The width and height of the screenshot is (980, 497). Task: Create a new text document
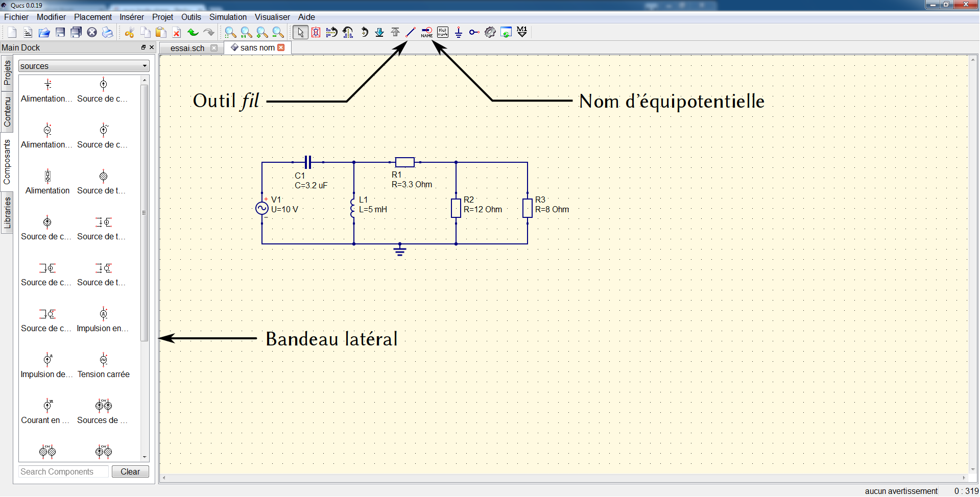click(x=28, y=33)
